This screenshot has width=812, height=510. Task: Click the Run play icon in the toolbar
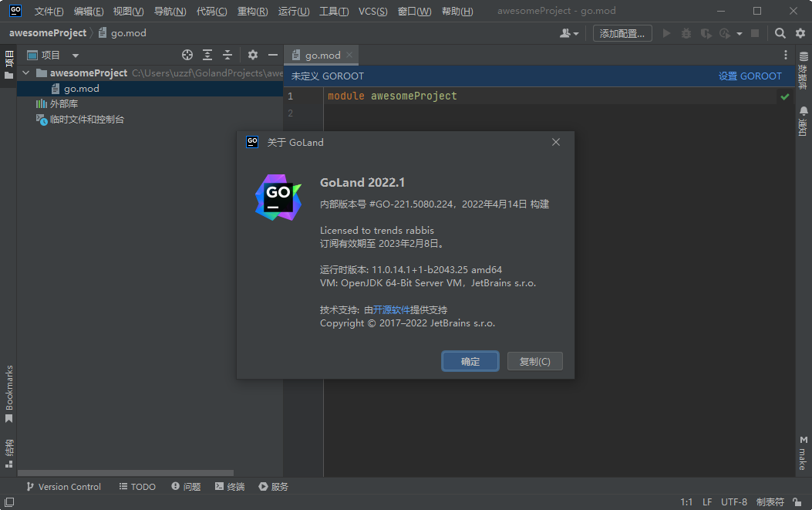(667, 33)
